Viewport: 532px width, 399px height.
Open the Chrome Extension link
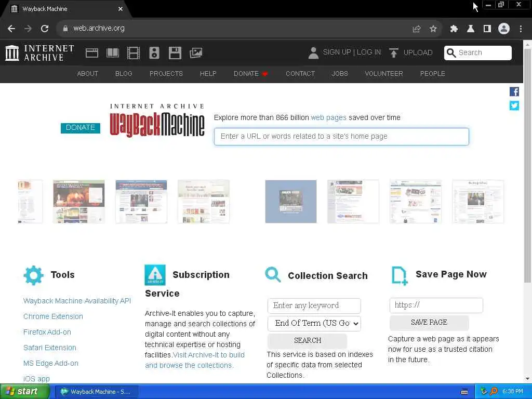(53, 316)
